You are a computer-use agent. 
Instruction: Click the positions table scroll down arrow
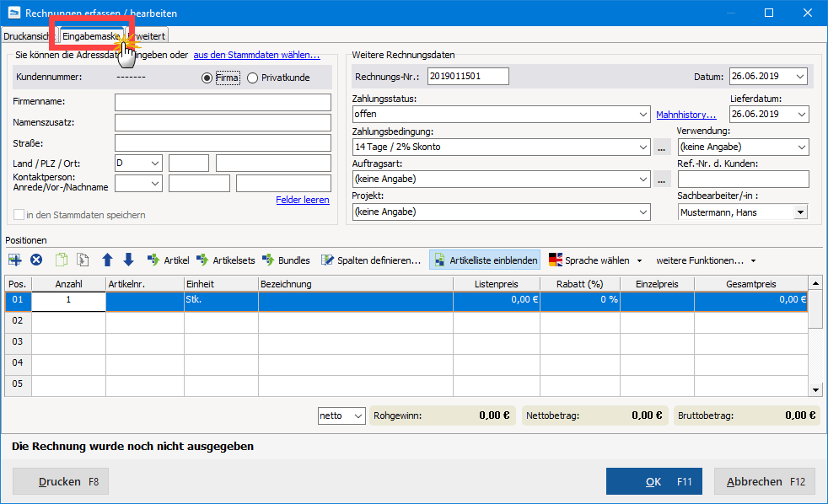coord(815,390)
